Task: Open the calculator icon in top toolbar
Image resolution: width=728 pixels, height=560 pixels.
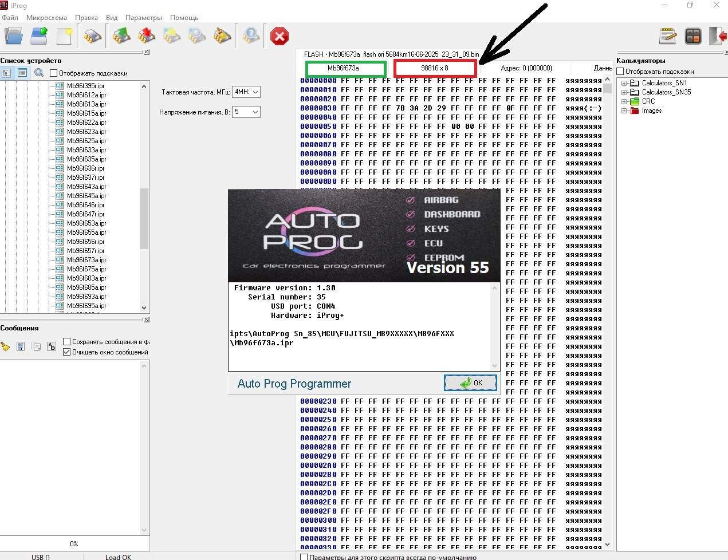Action: pos(693,37)
